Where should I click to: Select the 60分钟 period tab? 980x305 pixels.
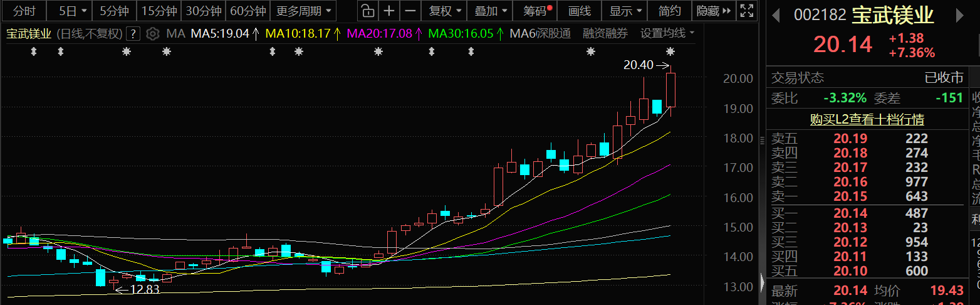(248, 11)
